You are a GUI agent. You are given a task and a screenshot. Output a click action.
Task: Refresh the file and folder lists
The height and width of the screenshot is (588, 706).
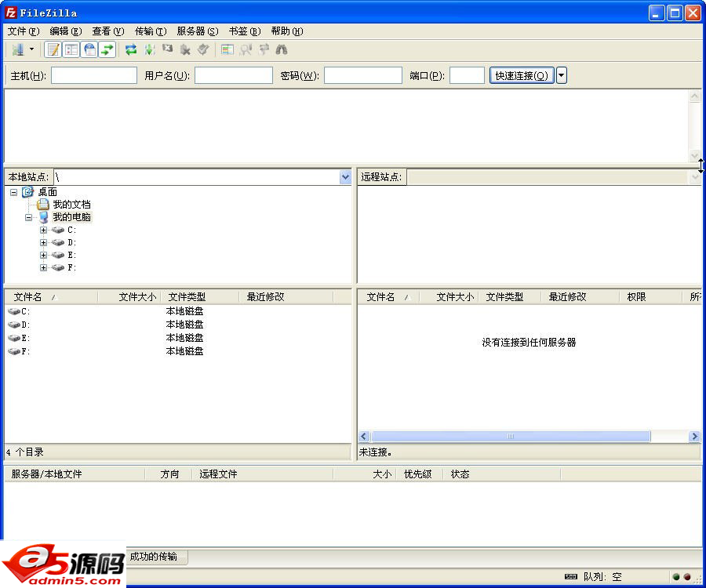pos(131,49)
